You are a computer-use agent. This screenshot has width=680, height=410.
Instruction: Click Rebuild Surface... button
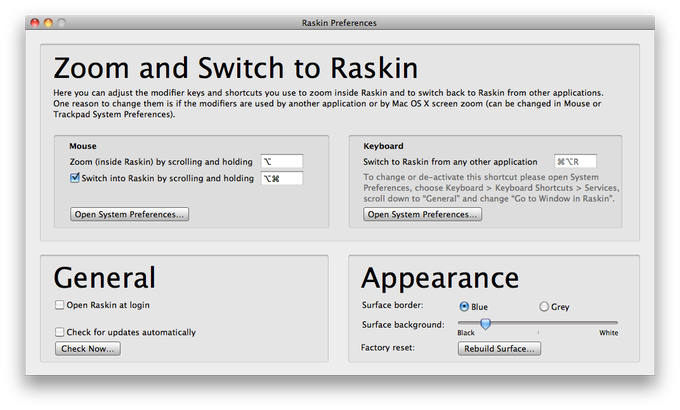pyautogui.click(x=499, y=349)
